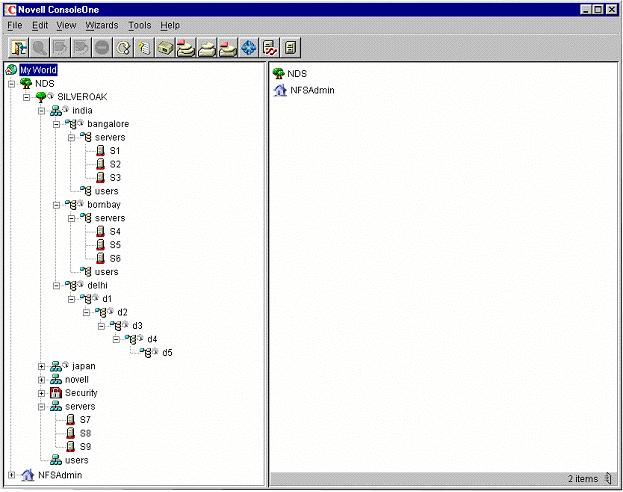Click the S5 server icon
Image resolution: width=623 pixels, height=492 pixels.
(101, 245)
